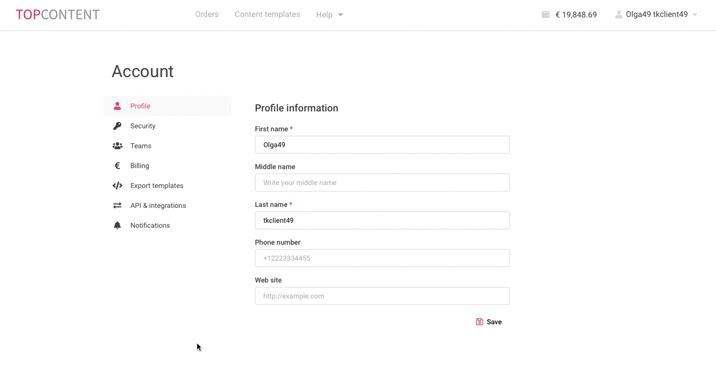Open the €19,848.69 balance
716x374 pixels.
pyautogui.click(x=576, y=15)
